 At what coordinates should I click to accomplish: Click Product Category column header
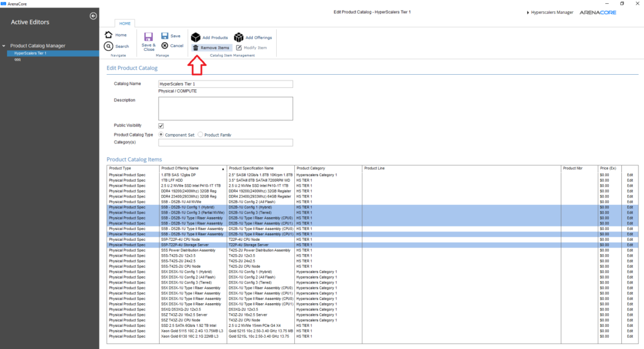[328, 169]
